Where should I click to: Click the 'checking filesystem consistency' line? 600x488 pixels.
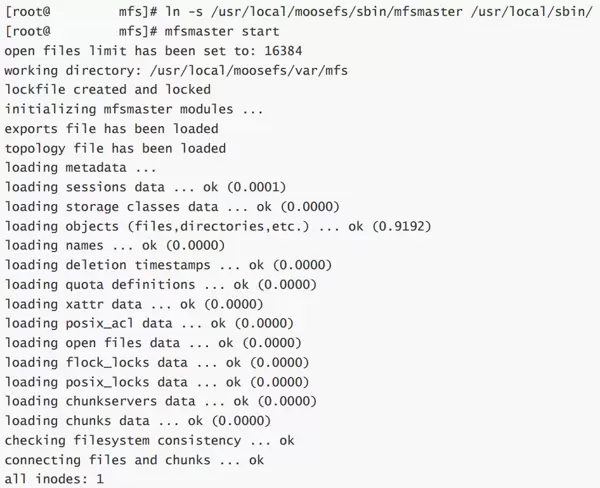point(149,440)
